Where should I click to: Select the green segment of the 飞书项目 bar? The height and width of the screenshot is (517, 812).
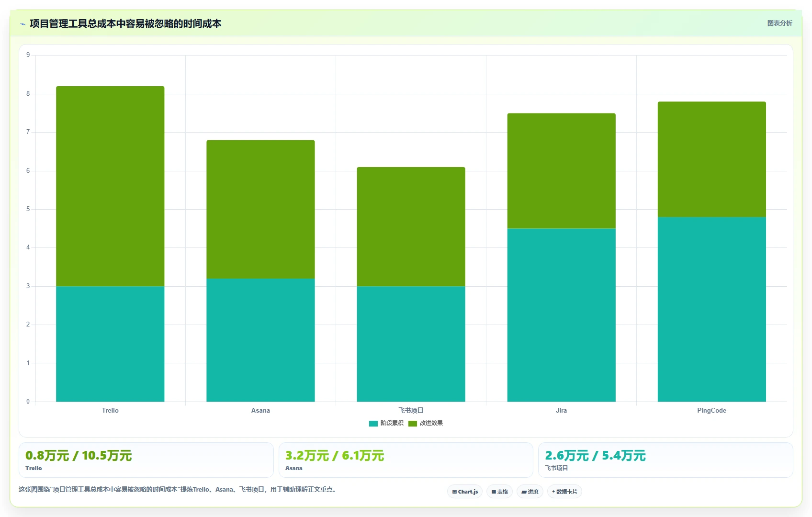411,226
